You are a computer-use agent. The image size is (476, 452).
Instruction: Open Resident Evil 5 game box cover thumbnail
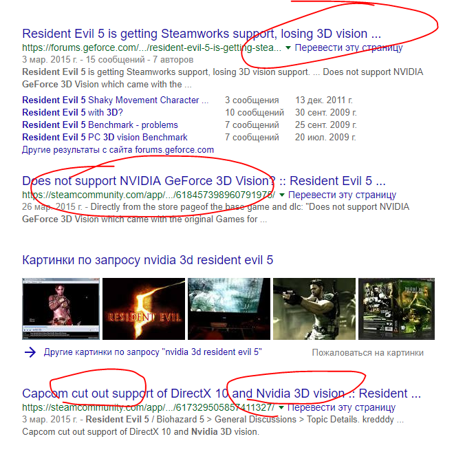(396, 309)
